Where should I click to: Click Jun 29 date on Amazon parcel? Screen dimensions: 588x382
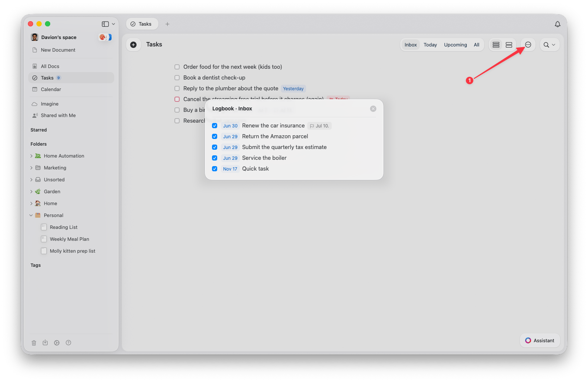(x=230, y=136)
